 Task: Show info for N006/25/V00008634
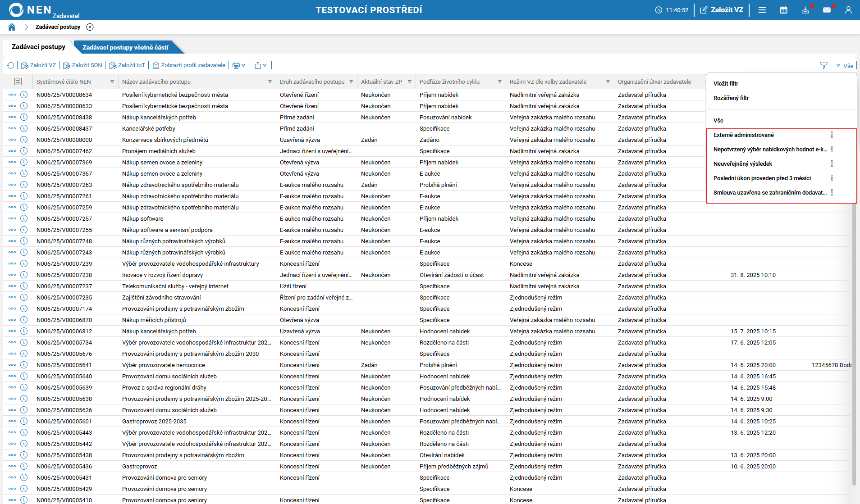pos(24,95)
